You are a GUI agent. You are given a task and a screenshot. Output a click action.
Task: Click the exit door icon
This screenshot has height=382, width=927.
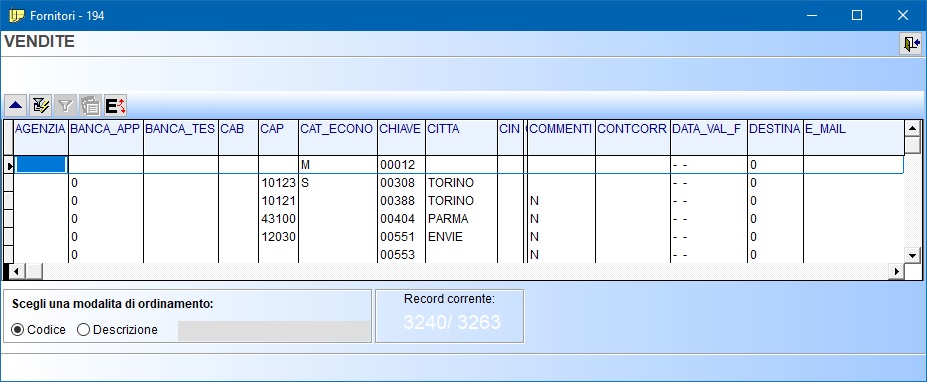point(910,44)
